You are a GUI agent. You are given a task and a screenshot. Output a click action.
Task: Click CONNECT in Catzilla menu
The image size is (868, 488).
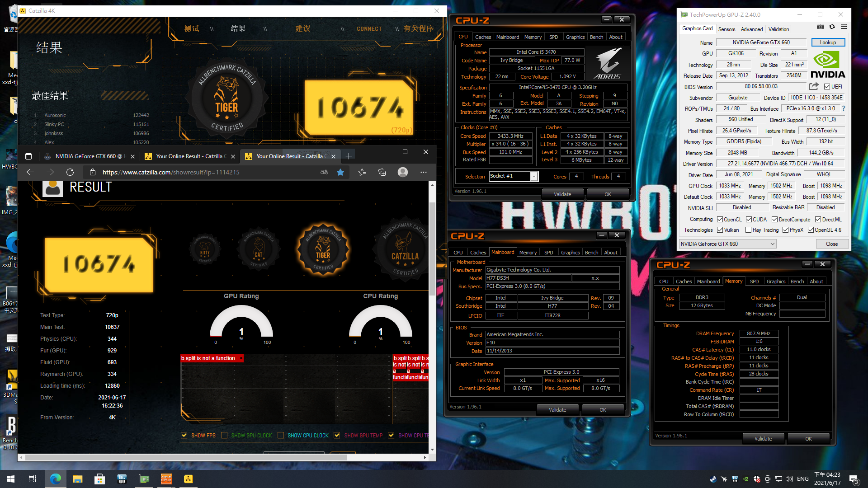tap(369, 29)
